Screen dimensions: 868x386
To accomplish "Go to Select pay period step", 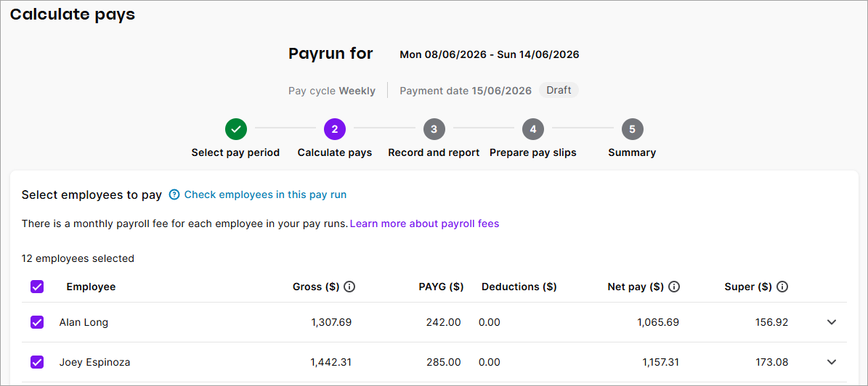I will click(x=235, y=152).
